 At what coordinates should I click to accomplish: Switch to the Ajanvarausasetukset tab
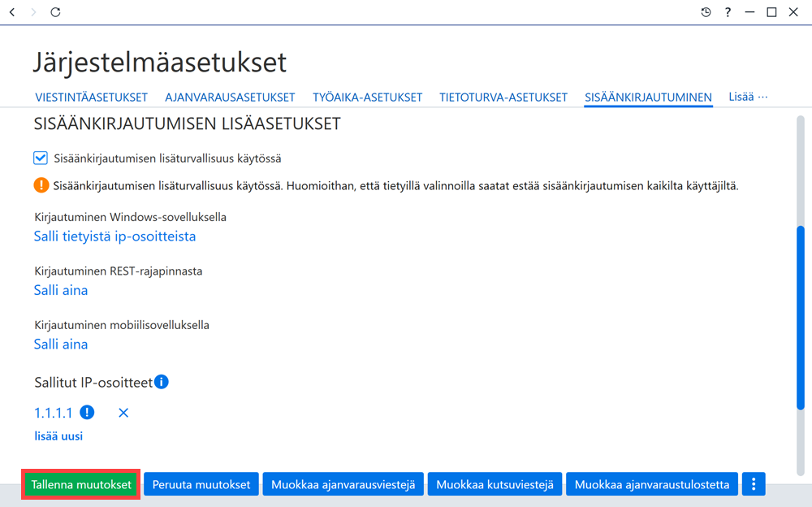pos(230,97)
